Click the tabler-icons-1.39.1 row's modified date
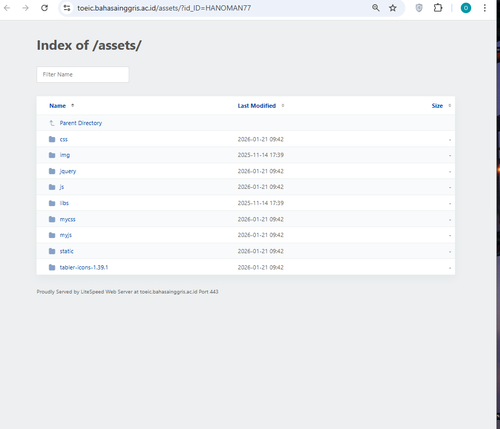500x429 pixels. 261,267
